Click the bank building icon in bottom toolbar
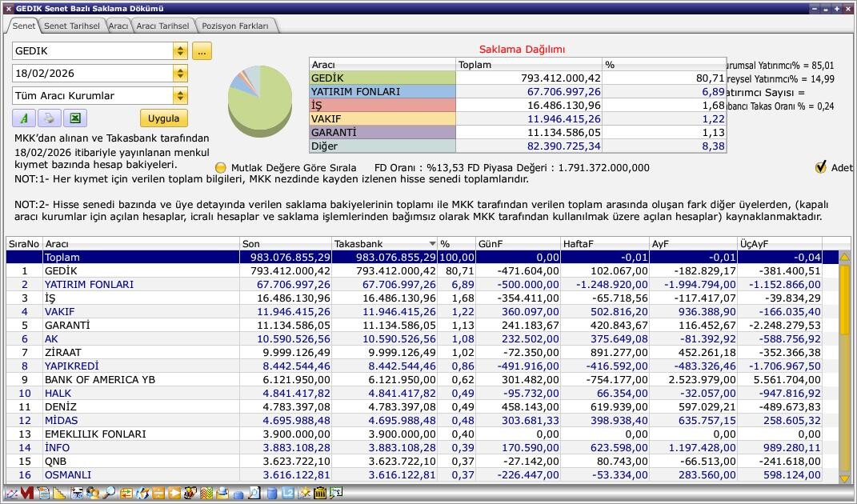857x504 pixels. coord(319,494)
